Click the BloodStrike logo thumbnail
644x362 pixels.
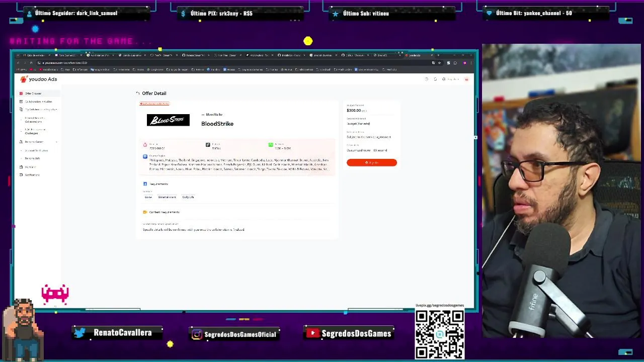168,120
